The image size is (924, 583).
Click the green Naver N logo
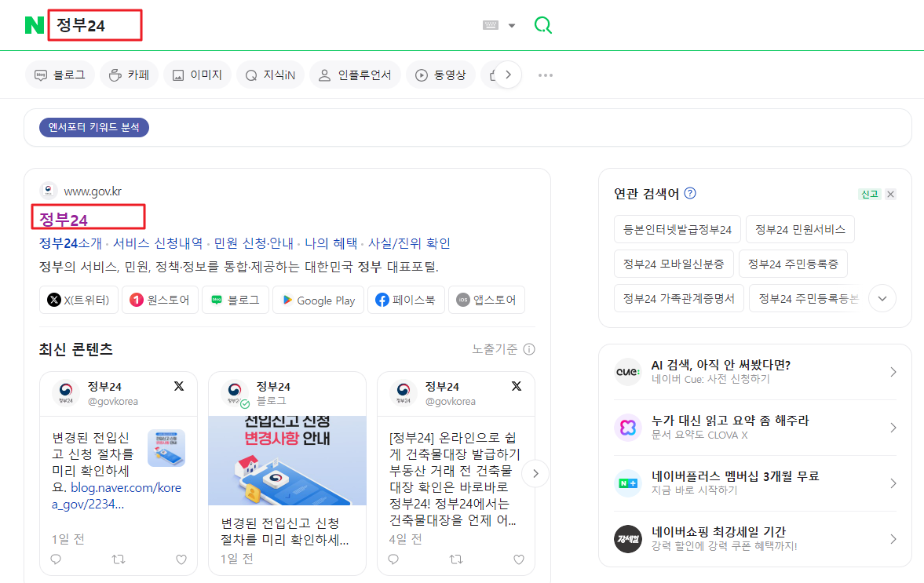[35, 25]
